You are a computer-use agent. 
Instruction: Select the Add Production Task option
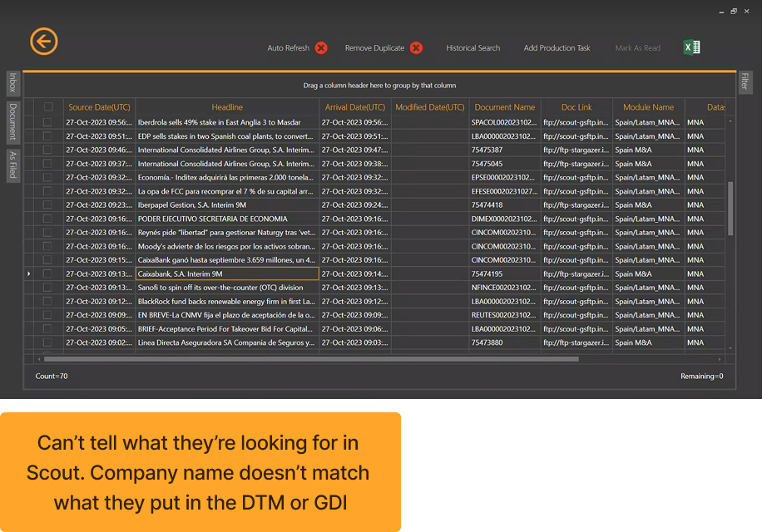pos(557,47)
